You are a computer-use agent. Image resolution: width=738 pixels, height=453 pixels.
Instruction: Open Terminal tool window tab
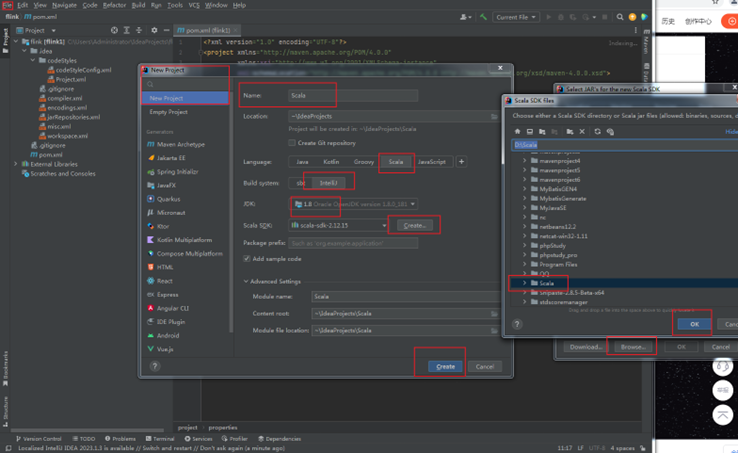(x=160, y=438)
